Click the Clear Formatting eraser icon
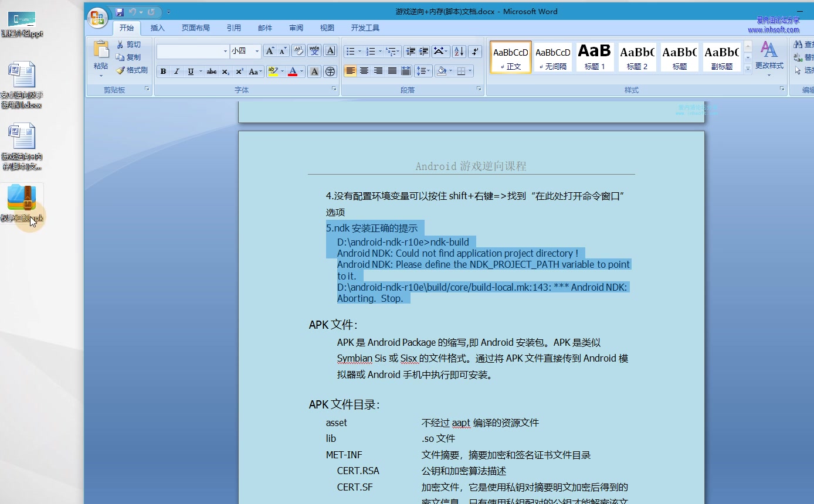814x504 pixels. pyautogui.click(x=299, y=51)
